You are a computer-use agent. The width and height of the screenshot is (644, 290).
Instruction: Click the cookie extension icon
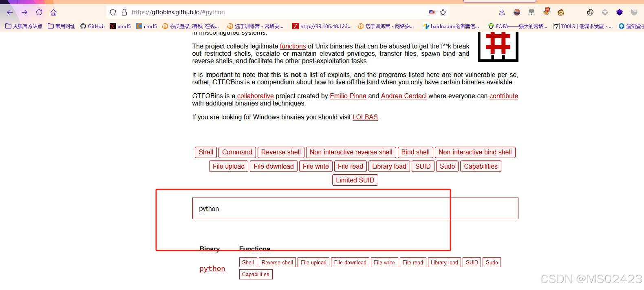pos(590,12)
